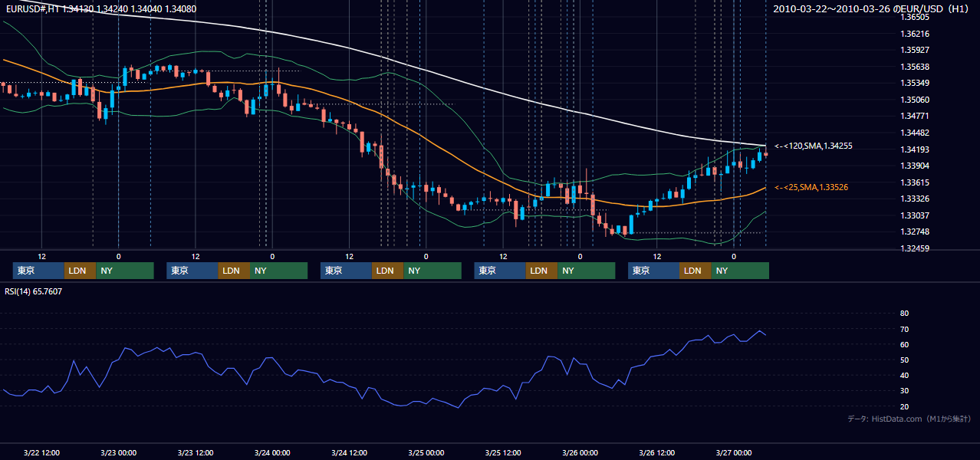980x460 pixels.
Task: Click the NY session block for 3/24
Action: click(432, 271)
